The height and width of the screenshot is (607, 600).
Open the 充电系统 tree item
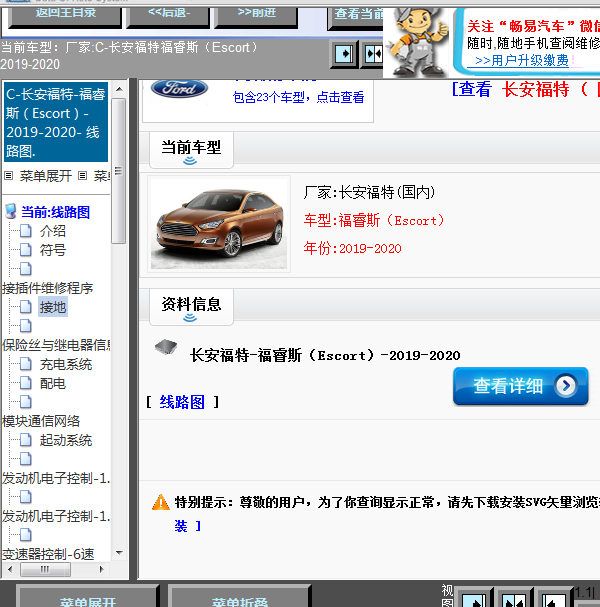[66, 364]
